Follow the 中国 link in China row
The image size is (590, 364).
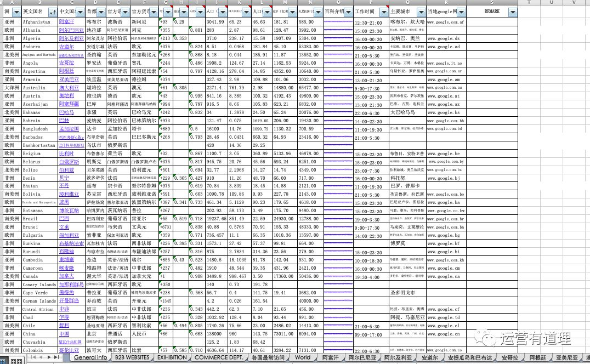[64, 334]
